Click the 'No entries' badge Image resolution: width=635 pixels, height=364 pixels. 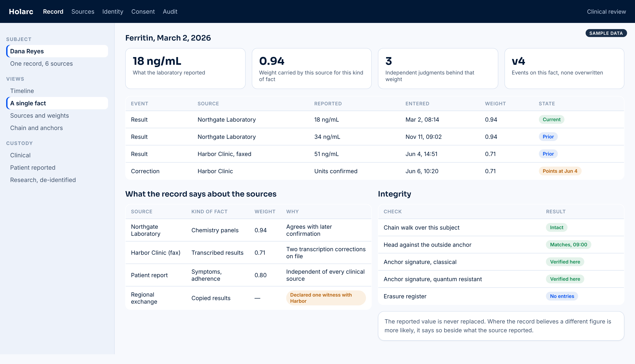point(562,297)
